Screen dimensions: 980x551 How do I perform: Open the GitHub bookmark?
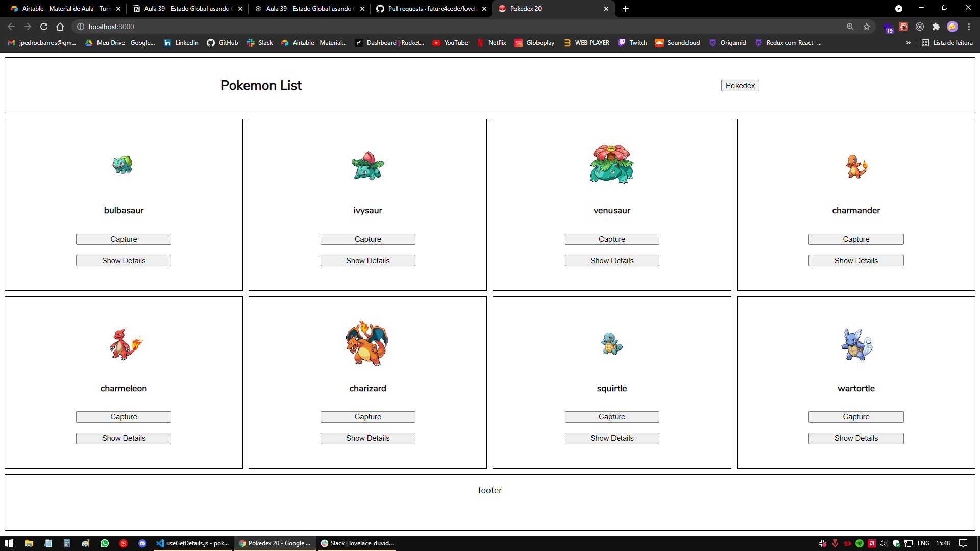[222, 43]
